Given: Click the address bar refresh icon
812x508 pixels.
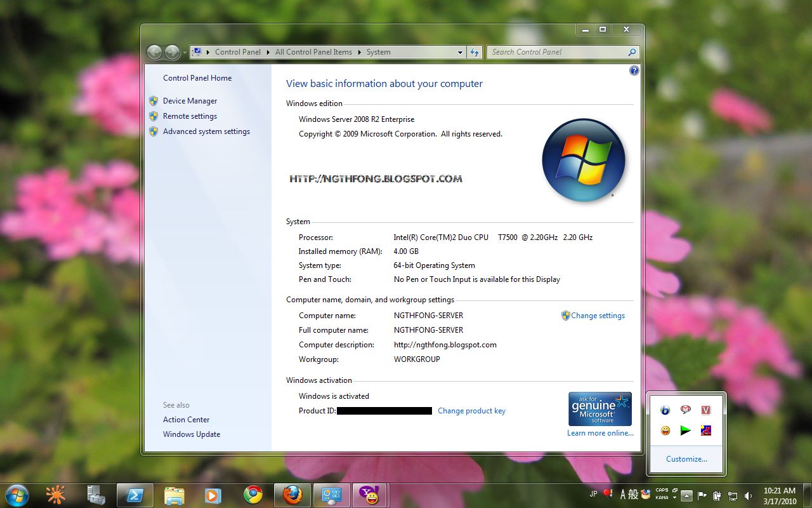Looking at the screenshot, I should point(475,52).
